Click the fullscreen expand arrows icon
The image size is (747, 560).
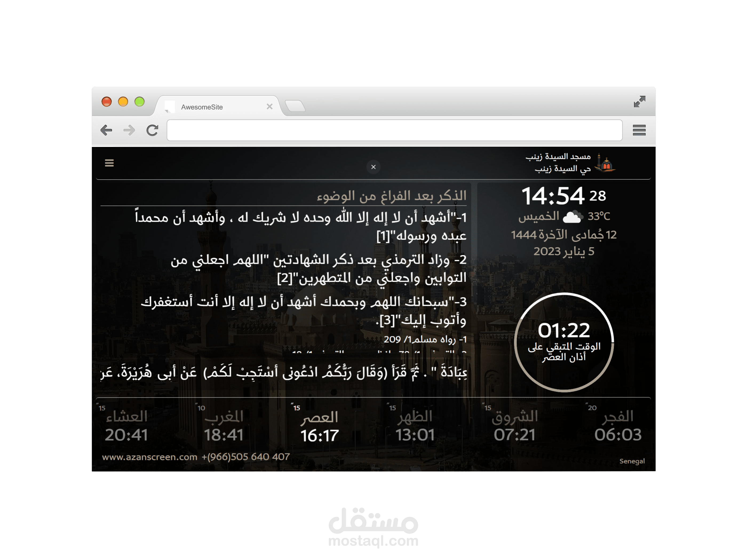click(x=639, y=101)
